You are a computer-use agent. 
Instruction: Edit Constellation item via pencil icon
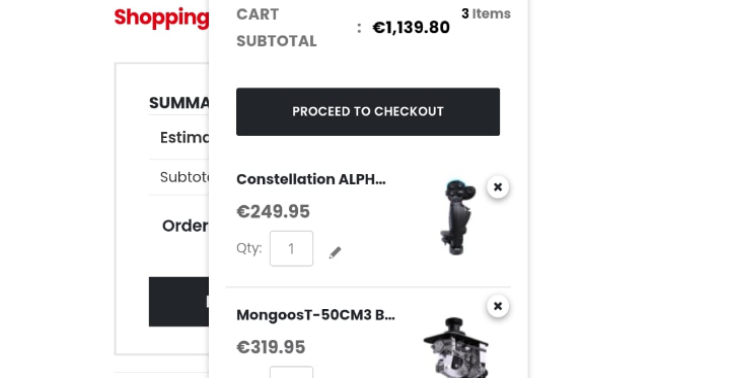pyautogui.click(x=335, y=252)
